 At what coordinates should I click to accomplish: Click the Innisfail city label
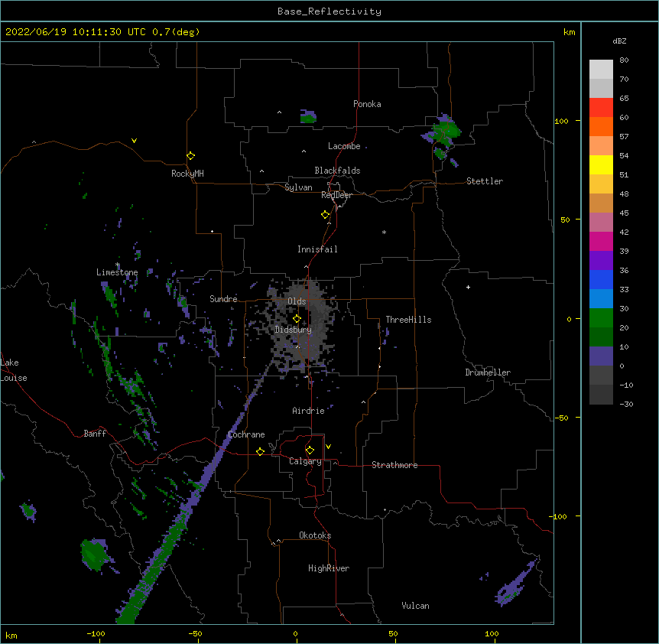click(317, 249)
